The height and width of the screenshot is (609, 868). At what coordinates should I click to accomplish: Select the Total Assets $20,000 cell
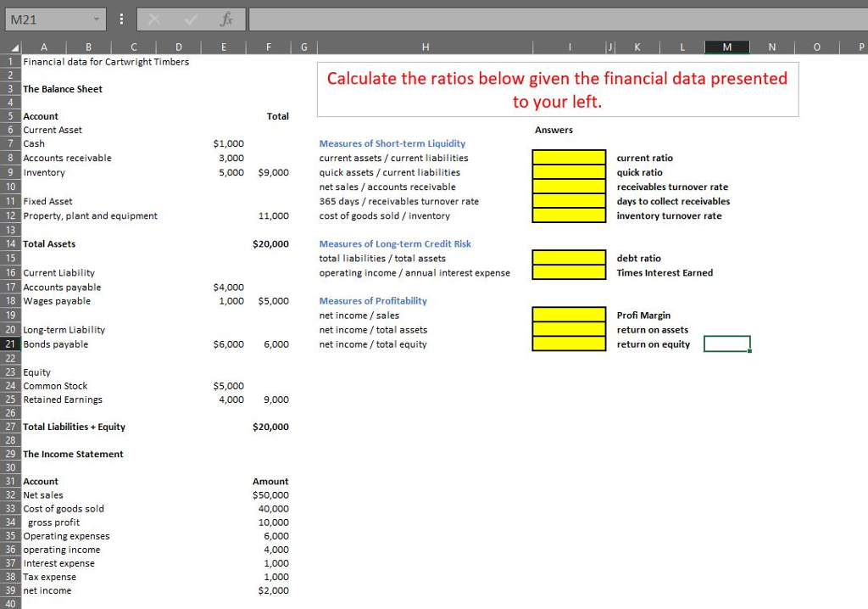pos(270,243)
